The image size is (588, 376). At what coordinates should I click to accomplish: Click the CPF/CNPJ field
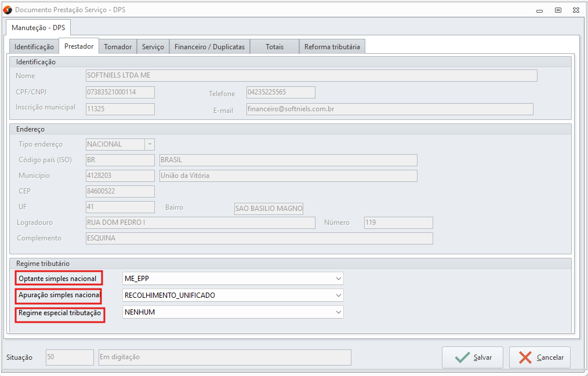[x=120, y=92]
